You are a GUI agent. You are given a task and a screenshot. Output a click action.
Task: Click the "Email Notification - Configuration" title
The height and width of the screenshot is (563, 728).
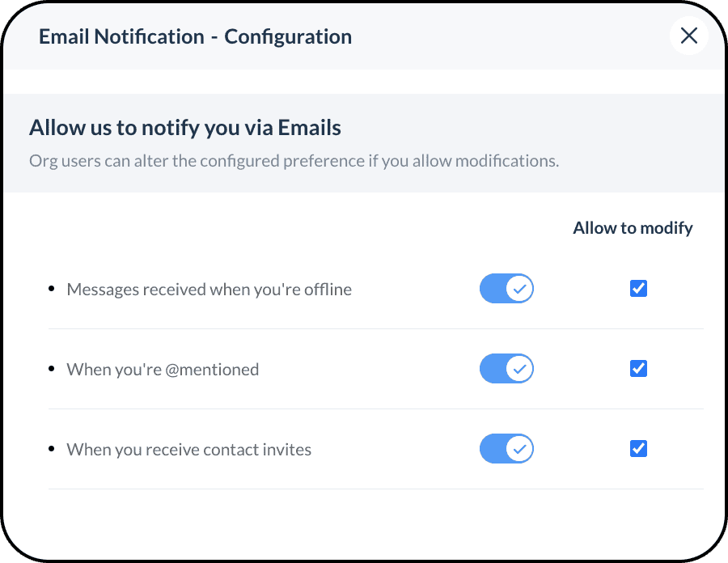195,36
